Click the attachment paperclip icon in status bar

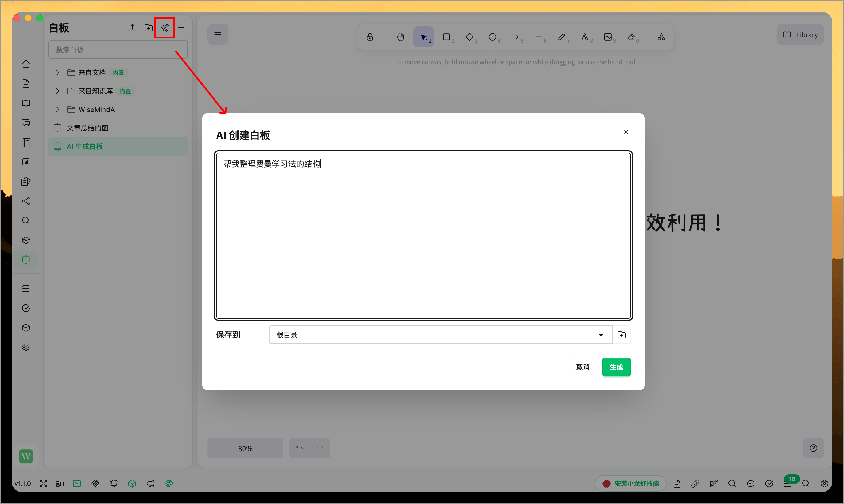(95, 484)
